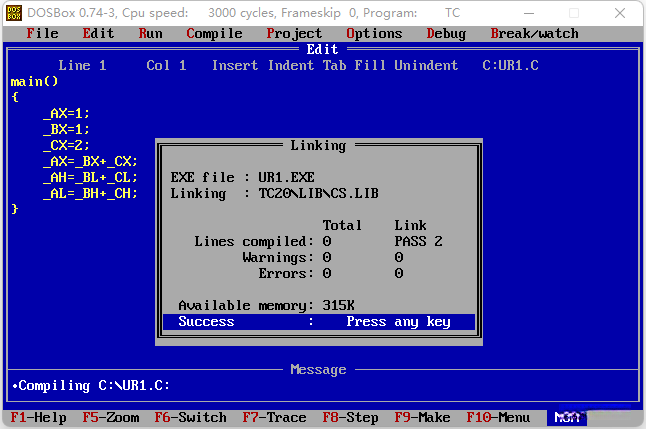Click the '_BX=1;' code line
646x429 pixels.
[x=66, y=129]
